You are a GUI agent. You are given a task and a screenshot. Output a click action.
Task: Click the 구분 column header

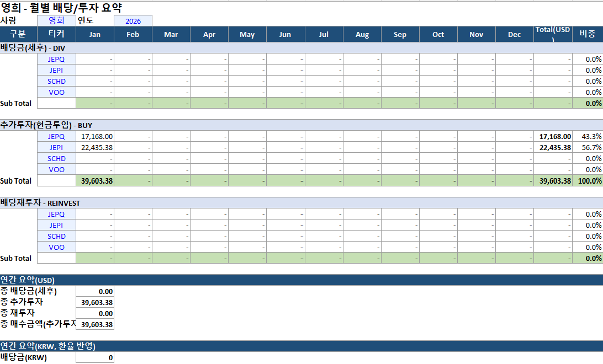(18, 34)
